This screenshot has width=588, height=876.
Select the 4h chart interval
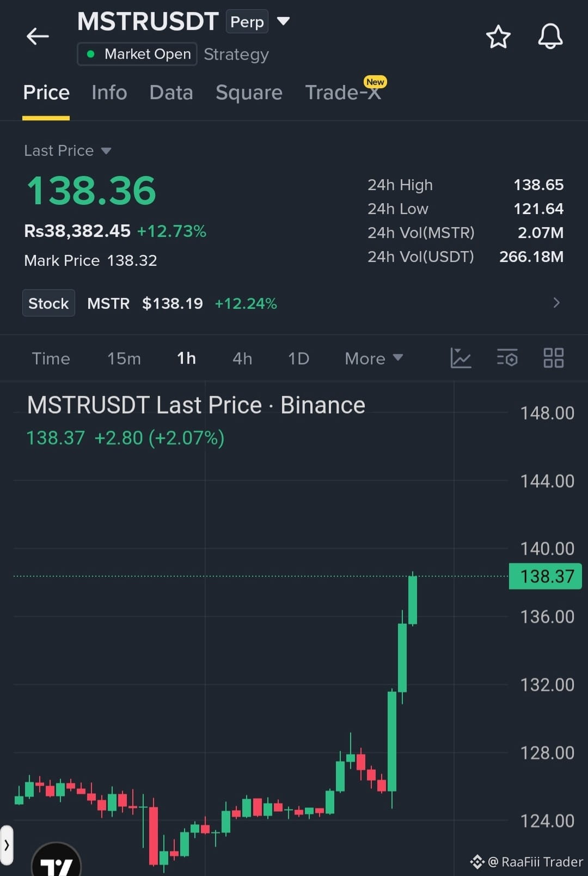[x=242, y=358]
